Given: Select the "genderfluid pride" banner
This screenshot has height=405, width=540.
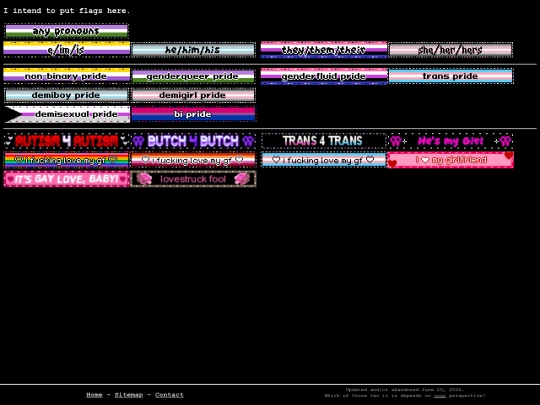Looking at the screenshot, I should (x=324, y=76).
